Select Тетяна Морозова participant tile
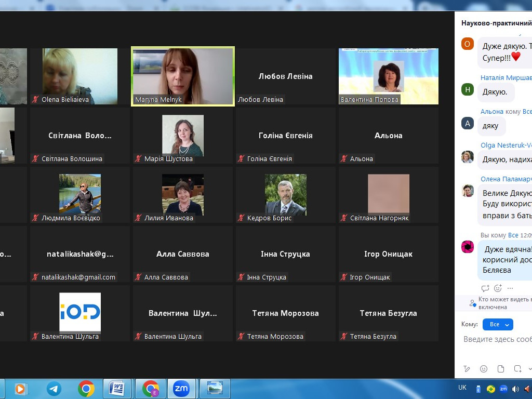This screenshot has height=399, width=532. coord(285,313)
